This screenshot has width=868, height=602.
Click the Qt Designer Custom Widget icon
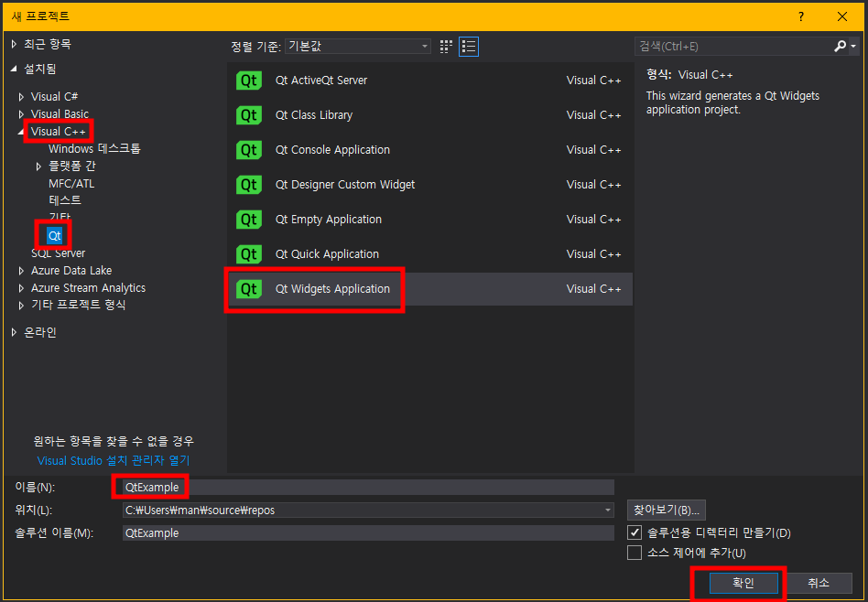tap(249, 185)
